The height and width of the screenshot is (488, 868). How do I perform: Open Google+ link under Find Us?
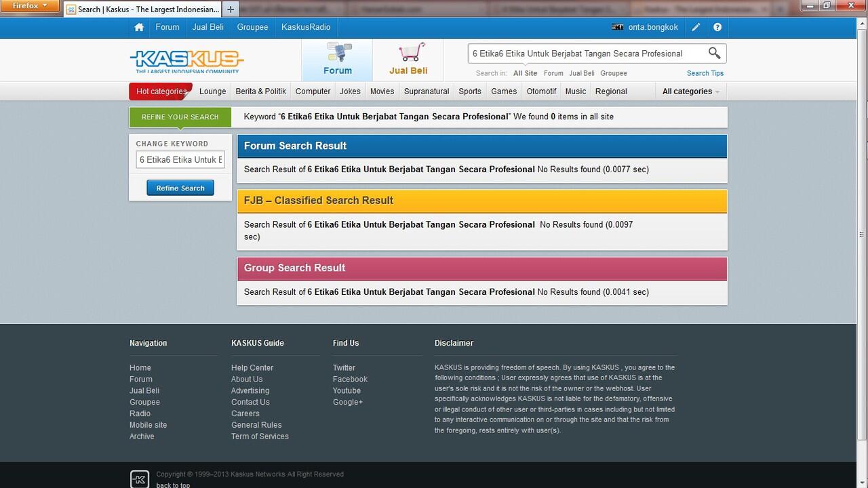[x=348, y=403]
